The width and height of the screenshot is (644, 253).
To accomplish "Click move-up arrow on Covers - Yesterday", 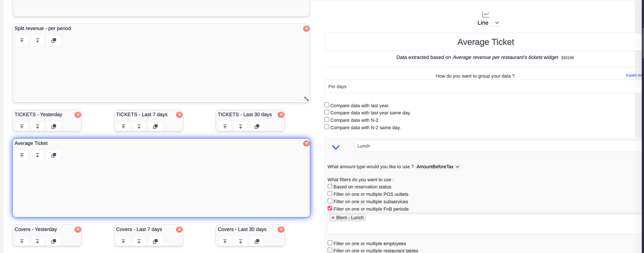I will pos(22,241).
